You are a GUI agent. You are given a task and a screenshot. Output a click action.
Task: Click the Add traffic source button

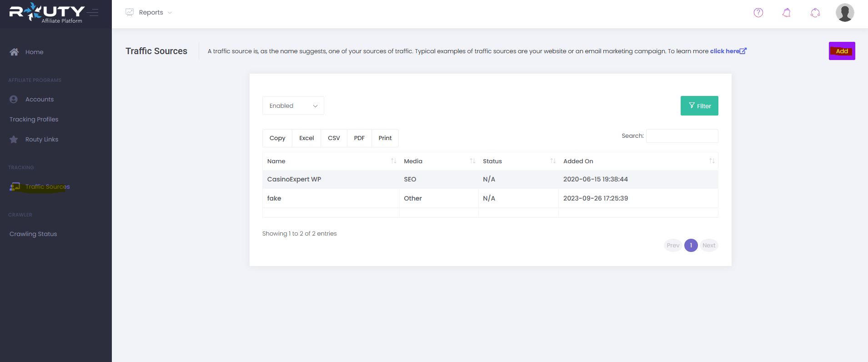(842, 51)
